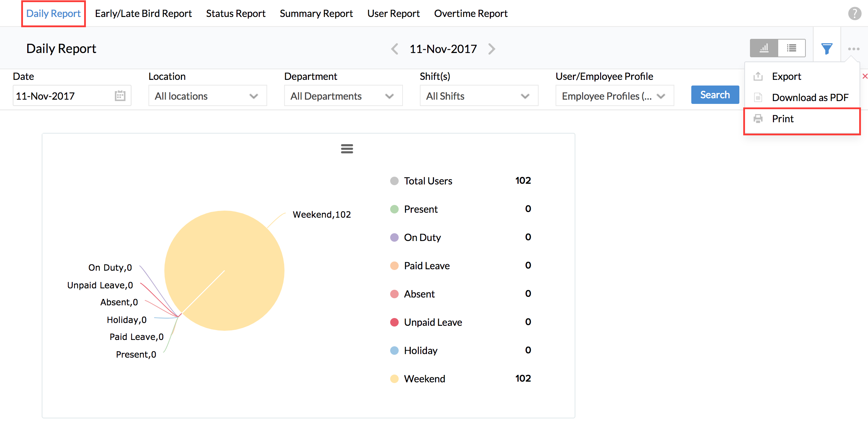Image resolution: width=868 pixels, height=441 pixels.
Task: Go to next date arrow
Action: (492, 49)
